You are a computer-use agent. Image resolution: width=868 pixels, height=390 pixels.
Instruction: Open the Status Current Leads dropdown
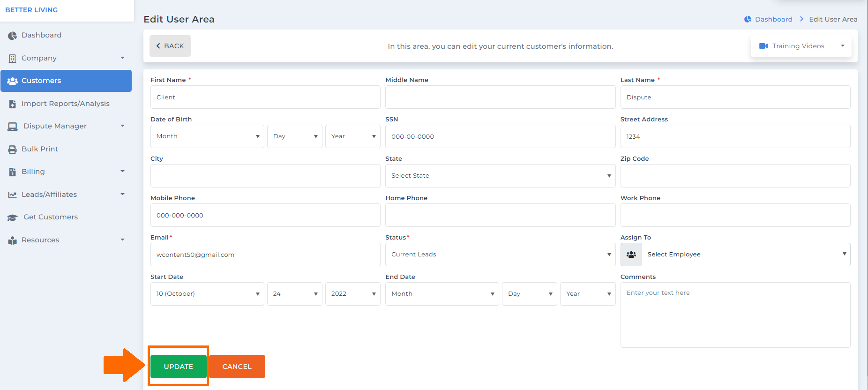[x=501, y=255]
